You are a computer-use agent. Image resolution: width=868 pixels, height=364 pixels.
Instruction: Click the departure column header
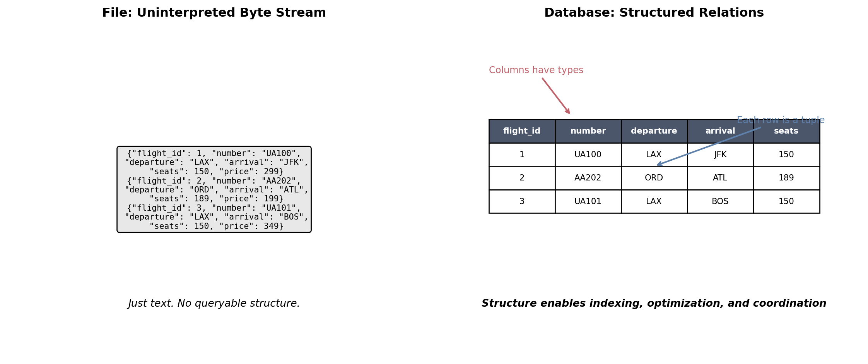pyautogui.click(x=654, y=131)
